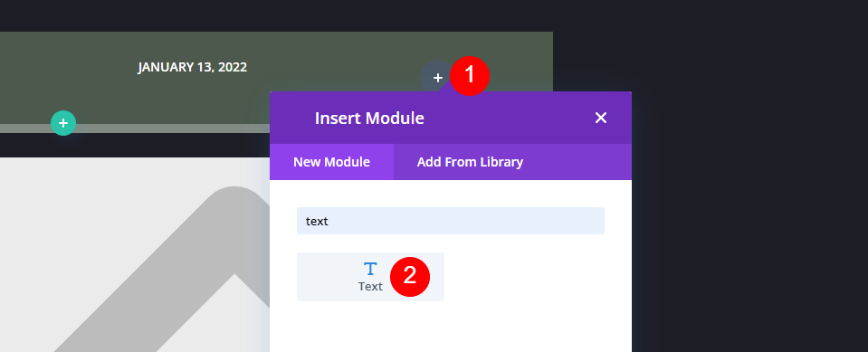Select the blue T text icon
868x352 pixels.
370,269
